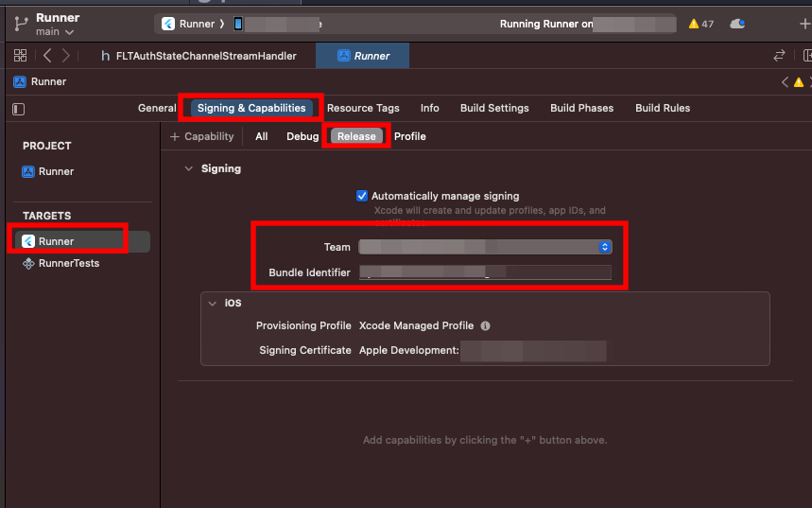
Task: Select the Profile configuration
Action: [x=409, y=136]
